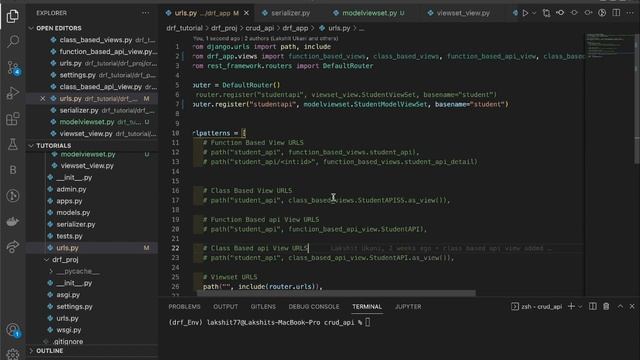Close the urls.py editor tab
This screenshot has width=640, height=360.
[x=246, y=13]
